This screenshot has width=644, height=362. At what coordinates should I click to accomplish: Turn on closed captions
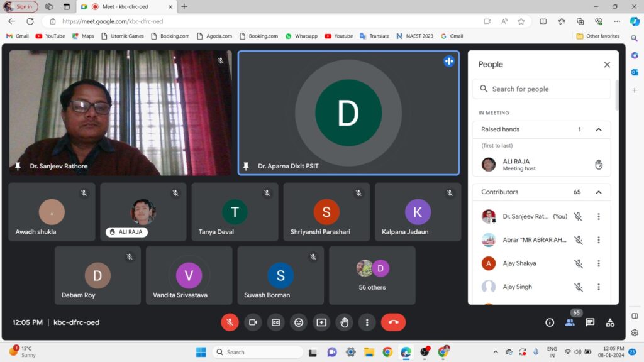275,322
